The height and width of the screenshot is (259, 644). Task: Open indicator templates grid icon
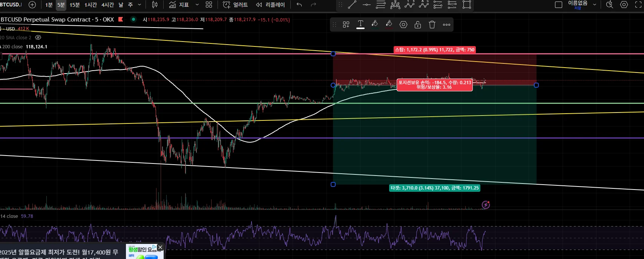pyautogui.click(x=209, y=5)
